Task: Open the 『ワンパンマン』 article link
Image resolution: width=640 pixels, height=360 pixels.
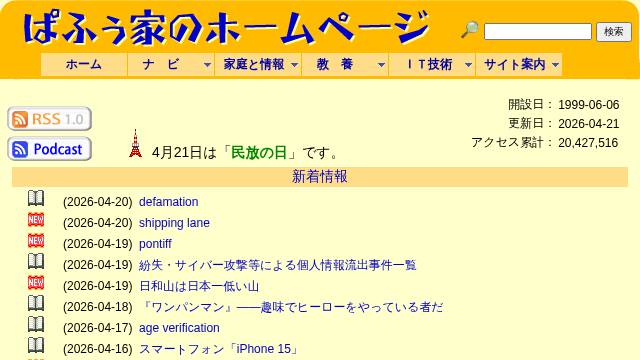Action: click(291, 307)
